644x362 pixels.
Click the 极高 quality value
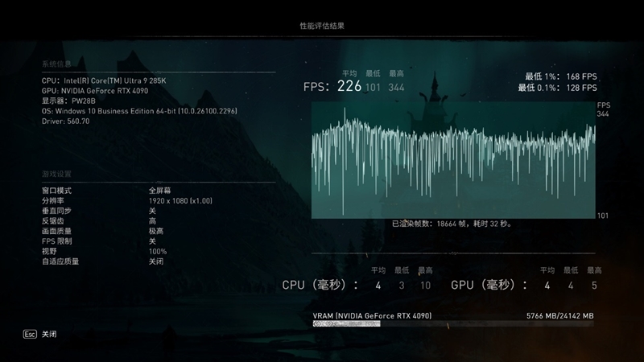coord(156,231)
